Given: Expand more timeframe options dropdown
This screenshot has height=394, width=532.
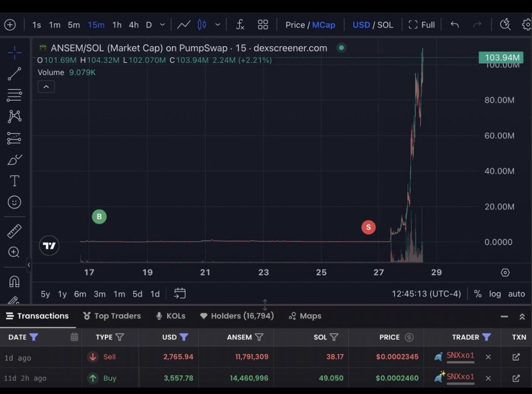Looking at the screenshot, I should coord(162,25).
